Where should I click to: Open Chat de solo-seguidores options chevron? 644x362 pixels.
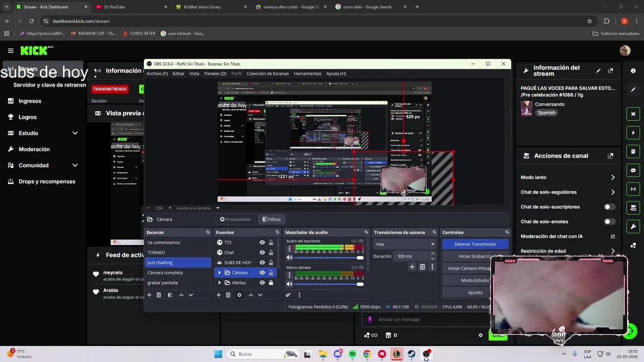coord(613,192)
